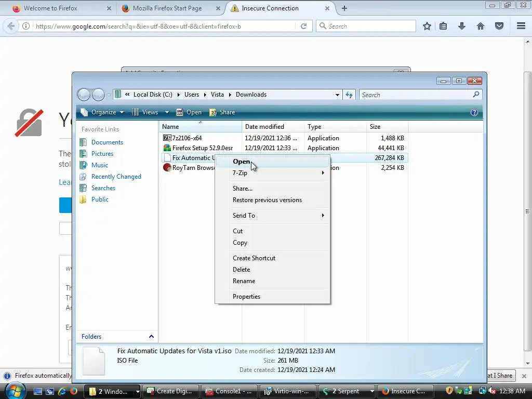Click the Windows Start orb
This screenshot has width=532, height=399.
[15, 391]
